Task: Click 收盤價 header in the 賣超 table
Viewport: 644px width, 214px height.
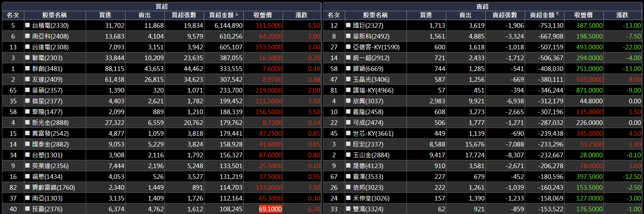Action: click(x=584, y=15)
